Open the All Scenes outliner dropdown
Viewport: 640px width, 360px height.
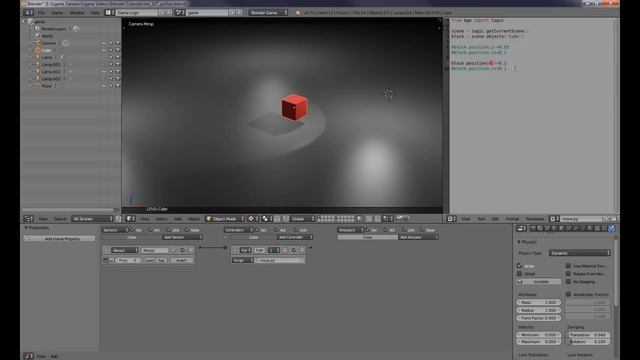point(92,219)
